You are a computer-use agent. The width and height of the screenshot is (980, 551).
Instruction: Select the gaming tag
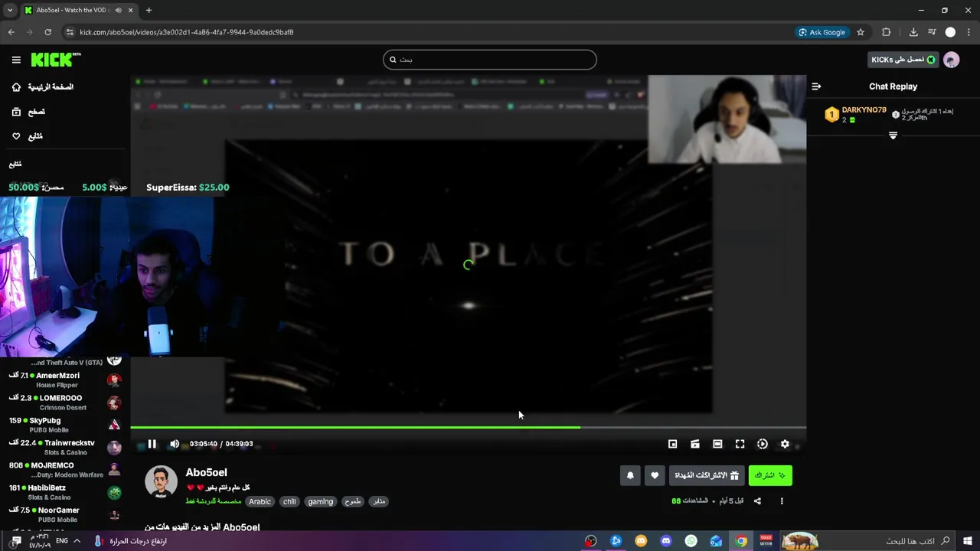click(x=320, y=501)
